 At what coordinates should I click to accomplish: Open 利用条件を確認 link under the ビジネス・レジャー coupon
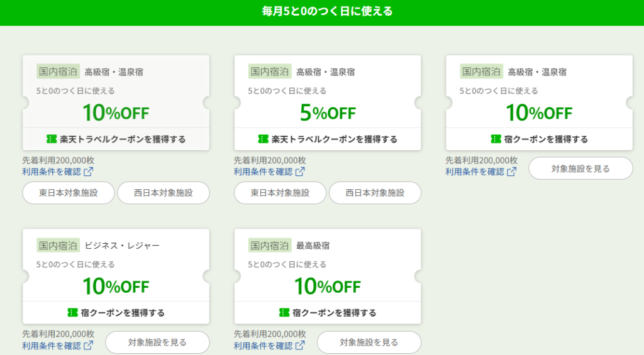pos(52,346)
